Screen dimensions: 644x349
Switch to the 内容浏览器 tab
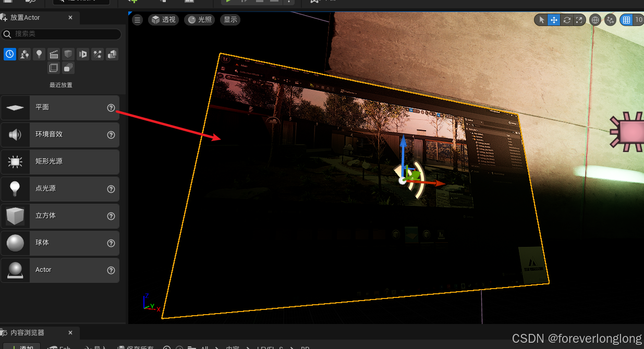[27, 333]
